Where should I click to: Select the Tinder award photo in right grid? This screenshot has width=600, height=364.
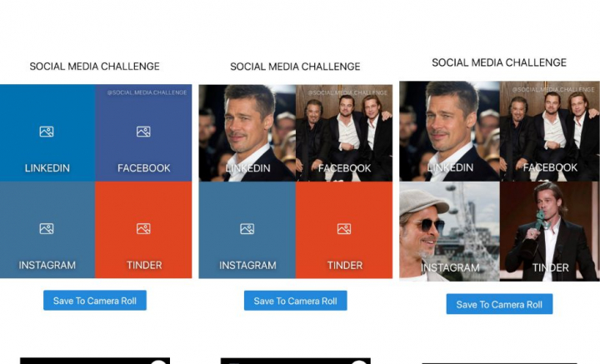(550, 232)
